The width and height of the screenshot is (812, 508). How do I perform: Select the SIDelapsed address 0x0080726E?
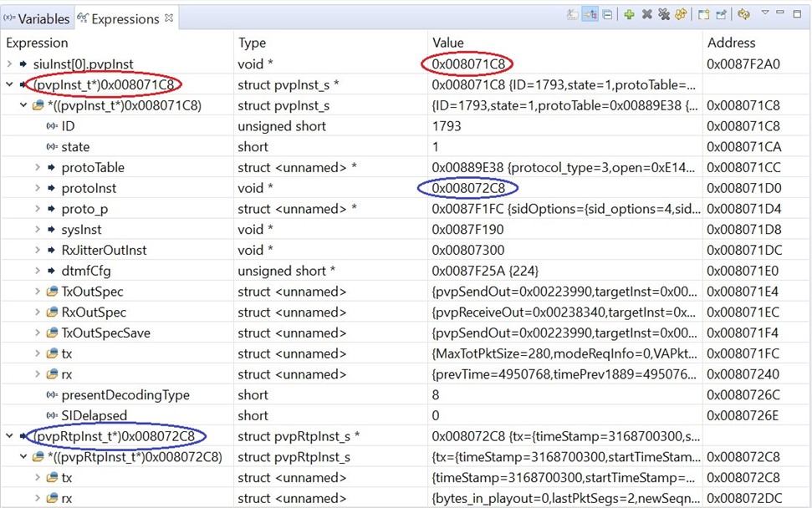coord(743,415)
